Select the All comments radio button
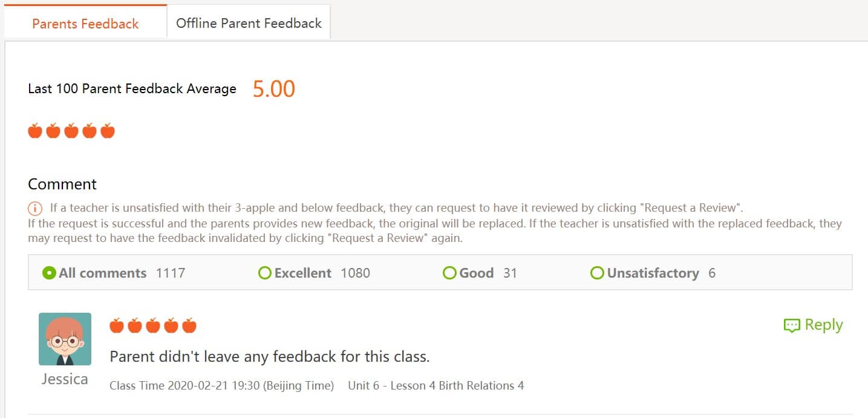 pos(50,273)
